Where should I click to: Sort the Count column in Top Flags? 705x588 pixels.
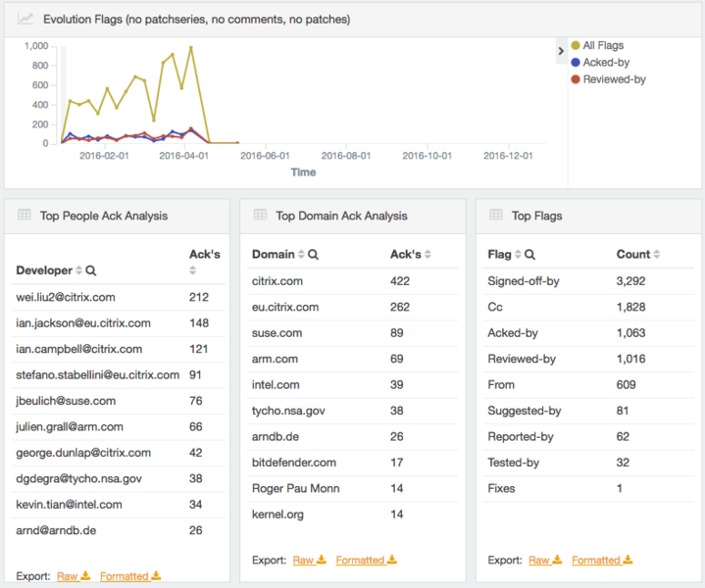point(660,255)
